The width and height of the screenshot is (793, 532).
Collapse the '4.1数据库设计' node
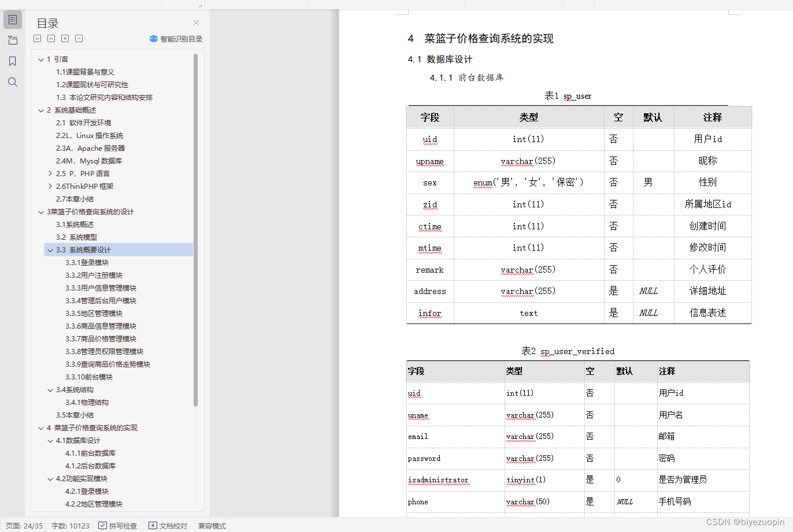pos(50,441)
